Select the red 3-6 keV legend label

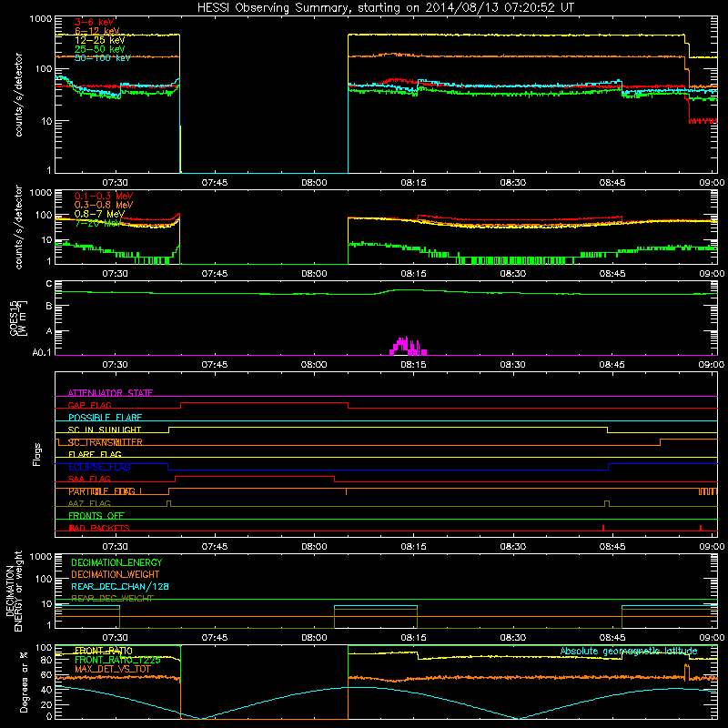click(x=94, y=22)
